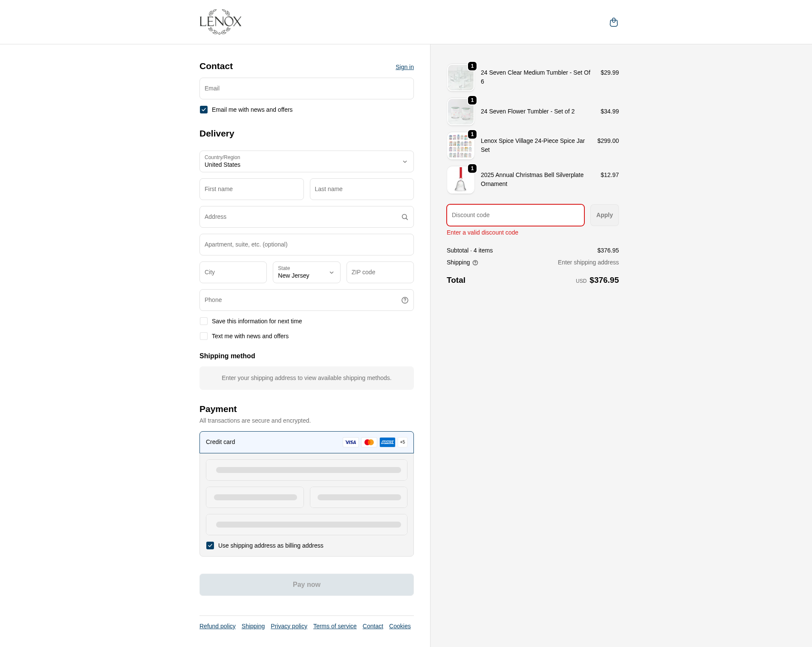
Task: Expand the State dropdown showing New Jersey
Action: [306, 273]
